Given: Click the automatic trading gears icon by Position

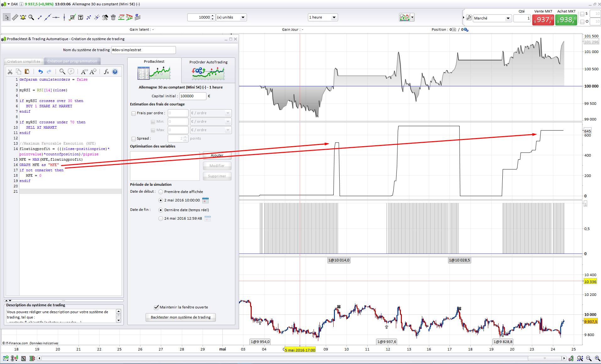Looking at the screenshot, I should tap(466, 29).
